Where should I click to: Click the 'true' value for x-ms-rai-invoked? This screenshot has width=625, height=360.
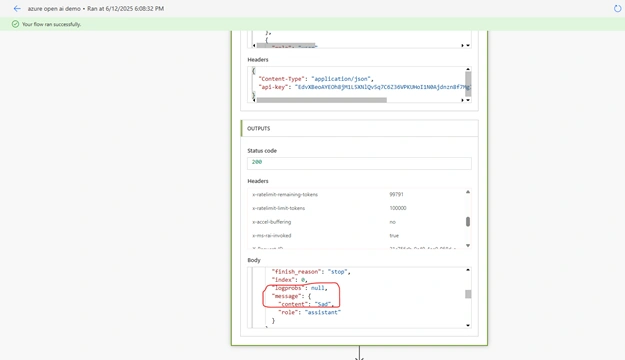click(394, 236)
